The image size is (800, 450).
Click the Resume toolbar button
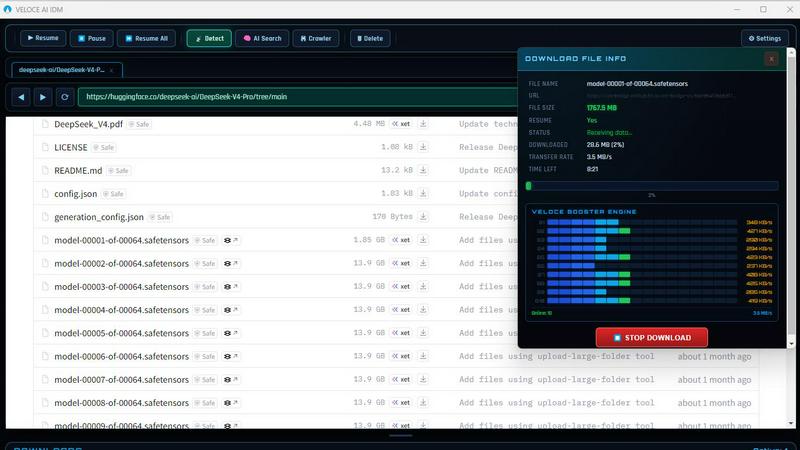point(43,38)
